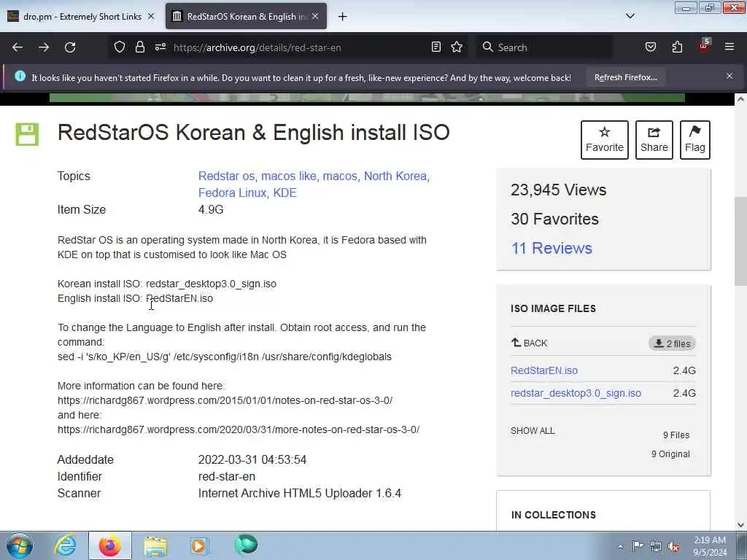Viewport: 747px width, 560px height.
Task: Click the green floppy disk software icon
Action: [x=27, y=134]
